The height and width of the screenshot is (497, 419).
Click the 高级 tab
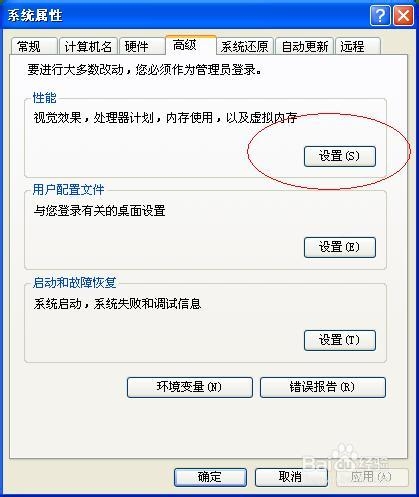tap(191, 45)
